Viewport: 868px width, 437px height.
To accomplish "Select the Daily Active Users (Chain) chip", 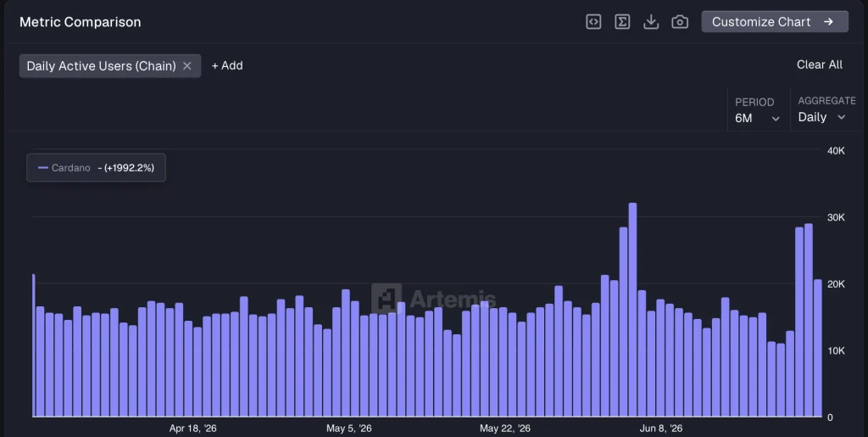I will coord(109,66).
